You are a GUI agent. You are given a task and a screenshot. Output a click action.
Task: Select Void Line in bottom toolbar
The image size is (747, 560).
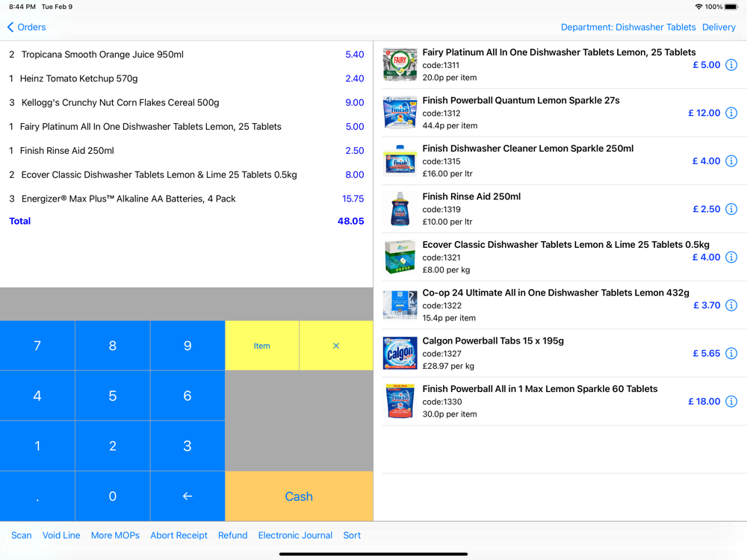(x=61, y=535)
